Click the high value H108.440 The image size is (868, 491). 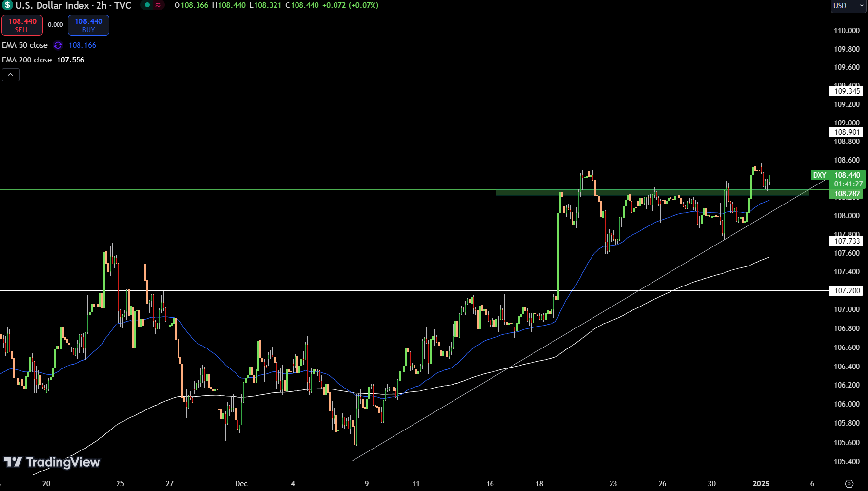[x=229, y=5]
